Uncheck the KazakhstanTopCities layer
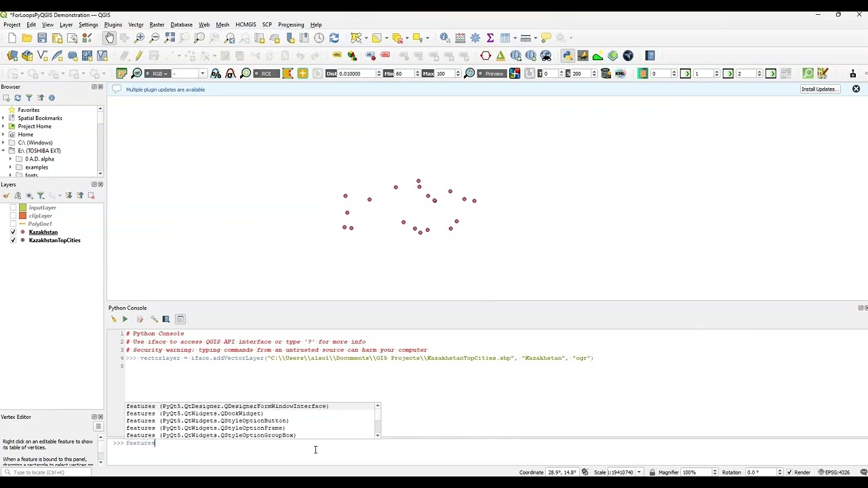The width and height of the screenshot is (868, 488). [x=13, y=240]
